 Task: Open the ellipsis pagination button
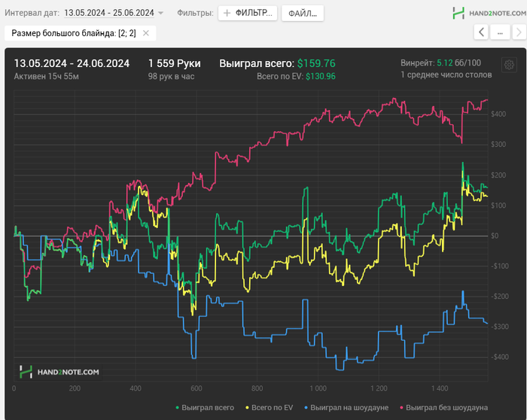[x=500, y=32]
